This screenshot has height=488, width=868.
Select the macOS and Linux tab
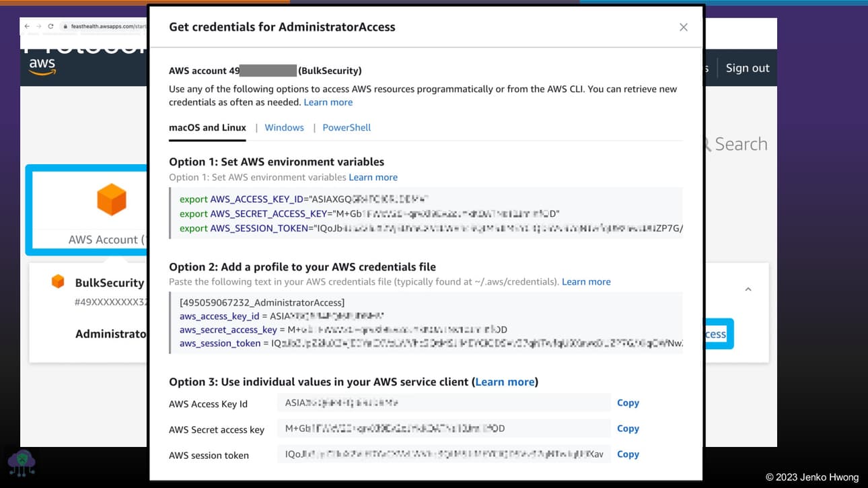click(207, 127)
